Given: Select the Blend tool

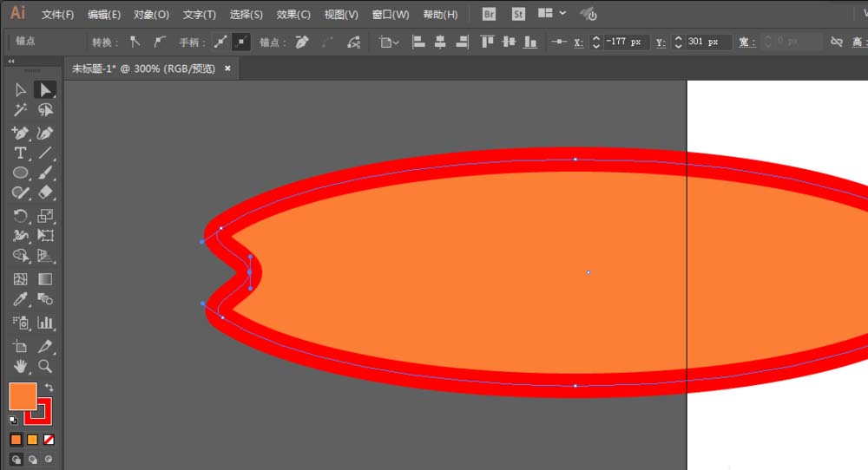Looking at the screenshot, I should tap(45, 299).
